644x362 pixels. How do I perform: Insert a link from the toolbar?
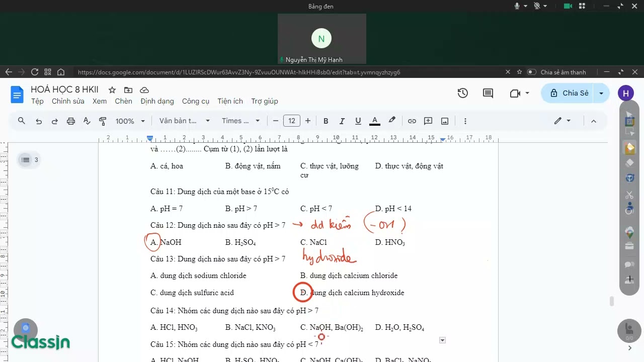(x=412, y=121)
